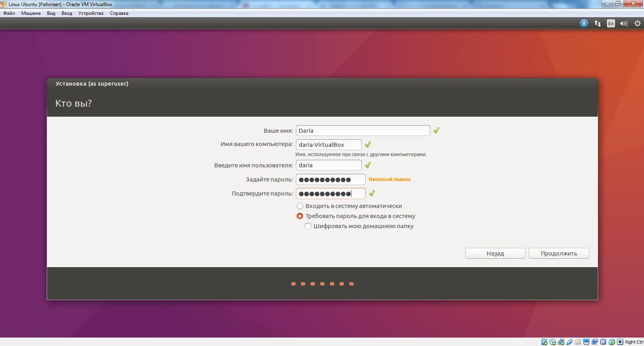Click the Назад button

[x=495, y=253]
